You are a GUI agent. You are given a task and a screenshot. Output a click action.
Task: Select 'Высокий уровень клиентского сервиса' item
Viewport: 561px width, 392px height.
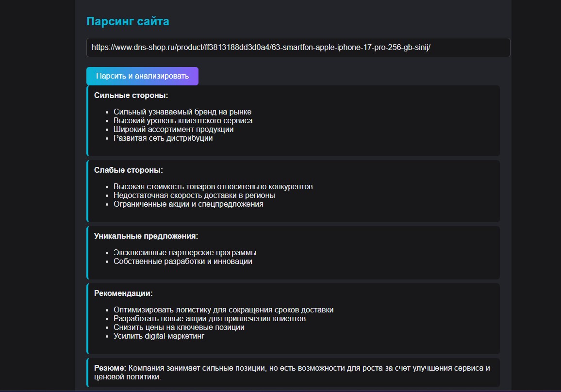[x=183, y=121]
